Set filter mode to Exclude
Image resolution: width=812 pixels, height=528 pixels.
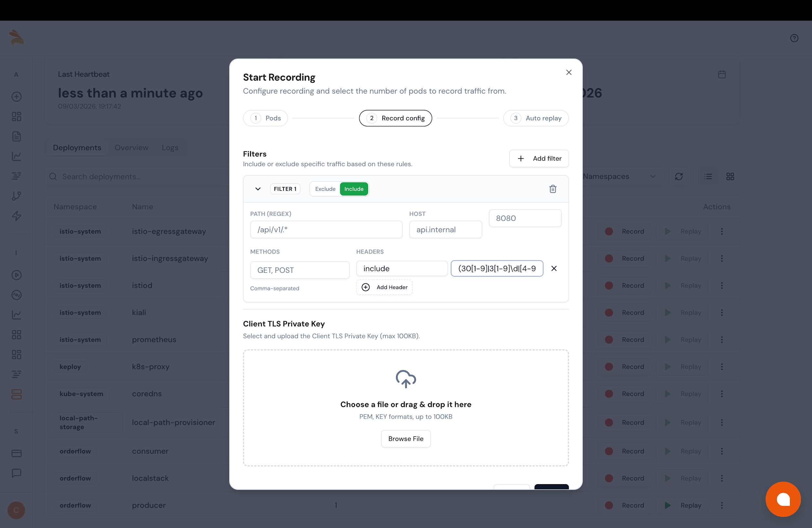[325, 189]
